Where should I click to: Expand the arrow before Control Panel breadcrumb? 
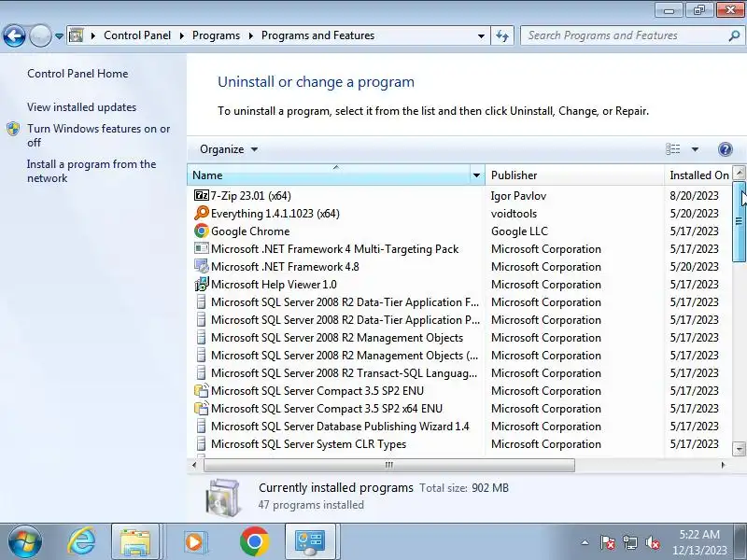click(x=92, y=35)
